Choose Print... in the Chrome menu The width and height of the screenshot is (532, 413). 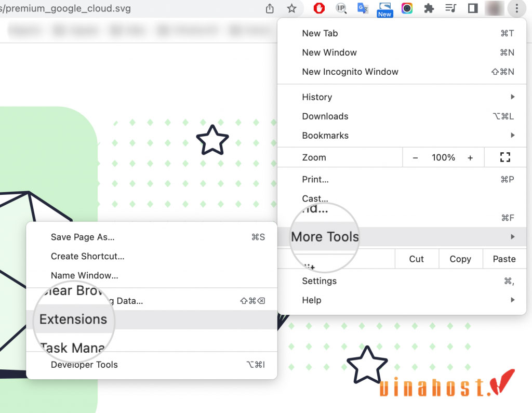(x=402, y=179)
